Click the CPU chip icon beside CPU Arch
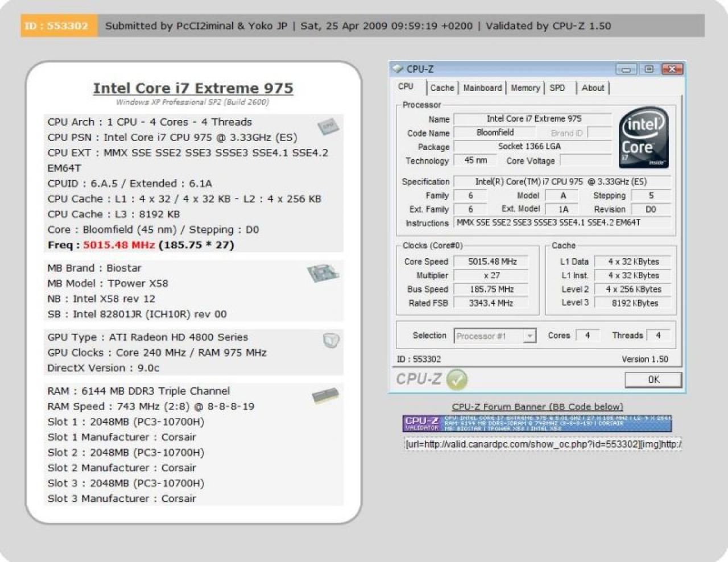 tap(328, 126)
